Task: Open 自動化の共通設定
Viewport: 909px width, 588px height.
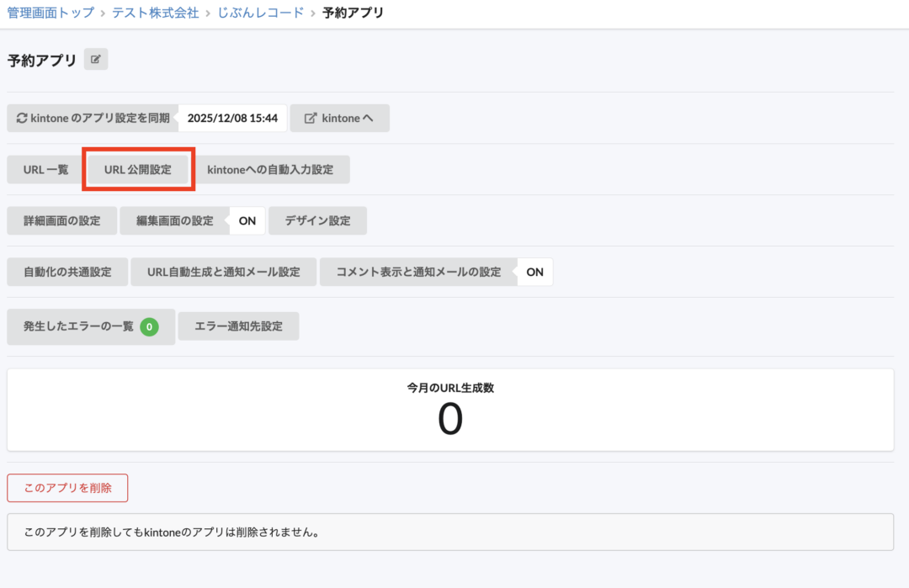Action: (x=66, y=272)
